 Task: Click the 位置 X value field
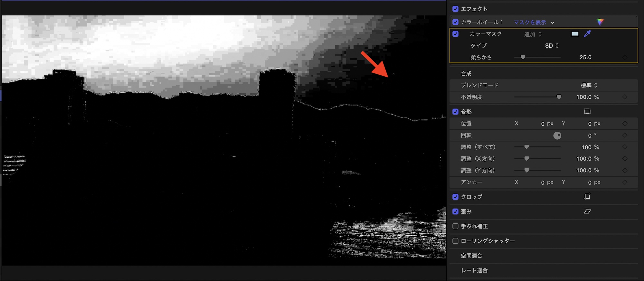tap(547, 124)
